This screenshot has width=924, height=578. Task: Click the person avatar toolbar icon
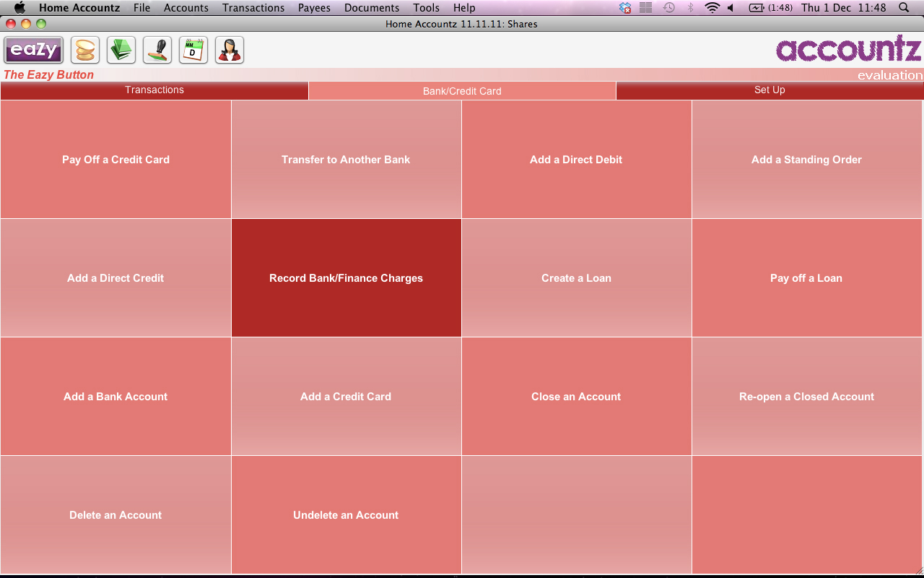click(230, 51)
